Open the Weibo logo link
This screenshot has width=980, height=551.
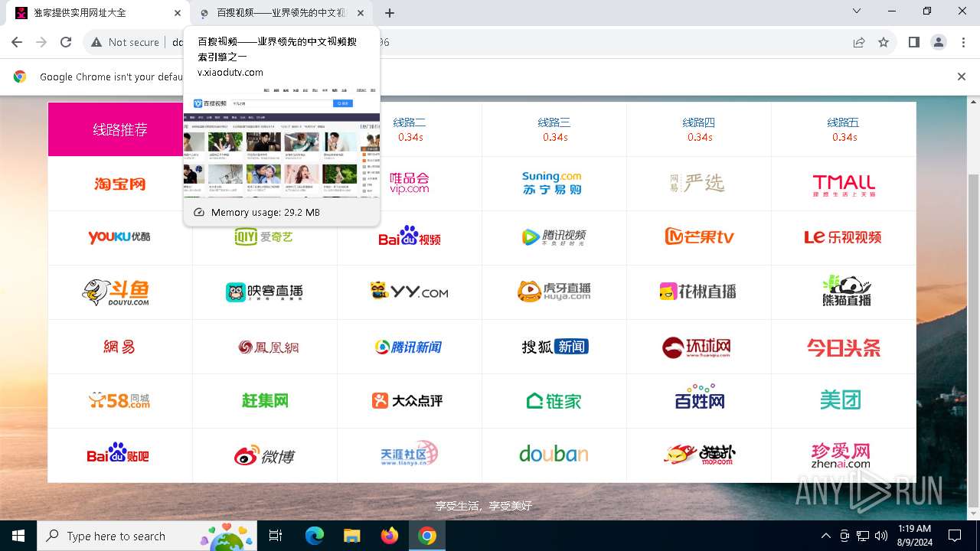click(264, 455)
